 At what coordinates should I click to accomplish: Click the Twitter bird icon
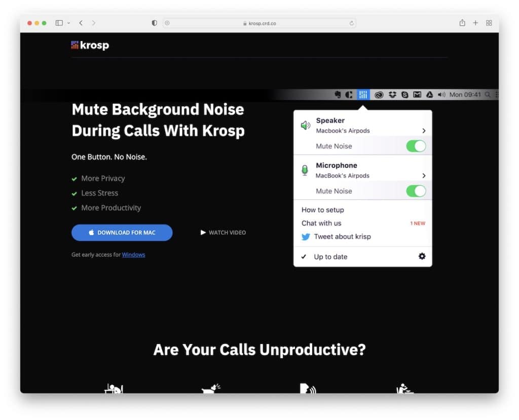point(306,237)
